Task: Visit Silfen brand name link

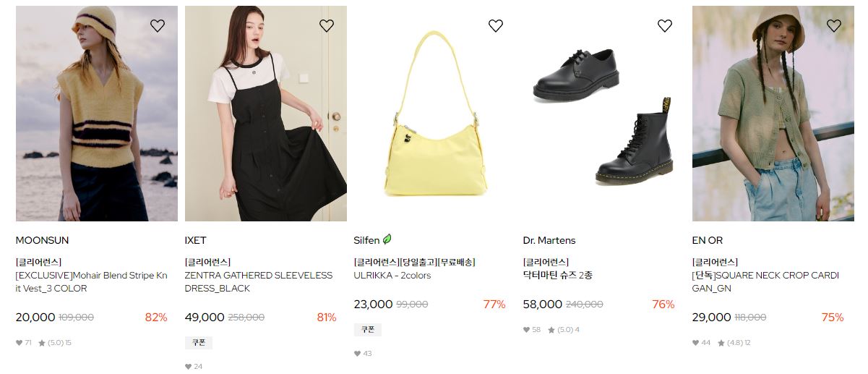Action: (x=366, y=240)
